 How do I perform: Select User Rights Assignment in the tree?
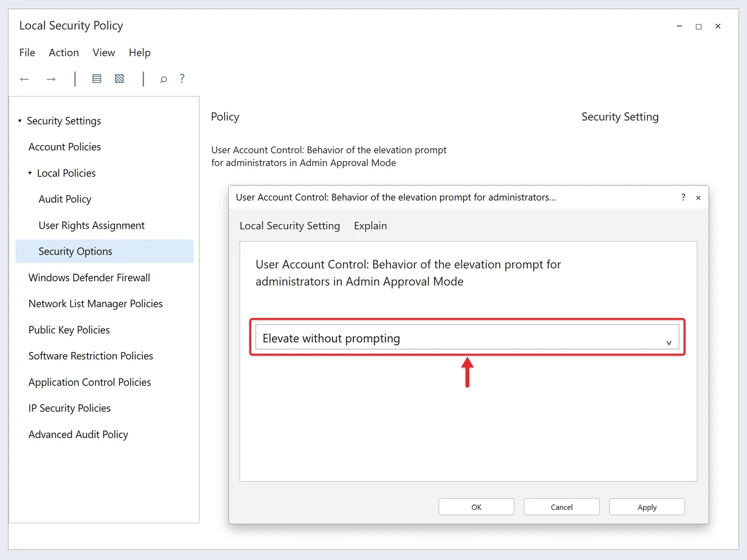pos(92,226)
